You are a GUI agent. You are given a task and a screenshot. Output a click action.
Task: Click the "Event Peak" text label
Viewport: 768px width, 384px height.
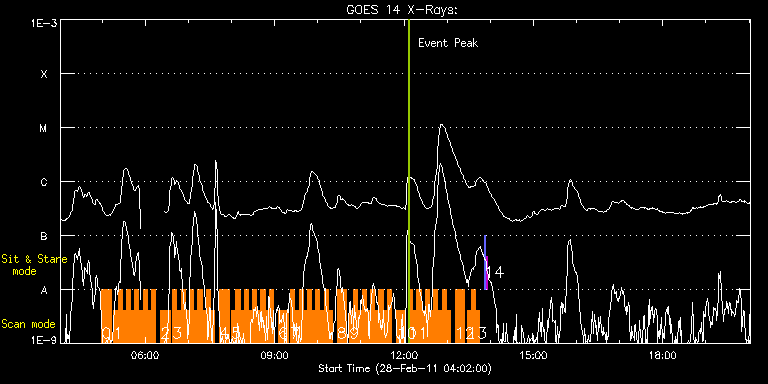[448, 43]
